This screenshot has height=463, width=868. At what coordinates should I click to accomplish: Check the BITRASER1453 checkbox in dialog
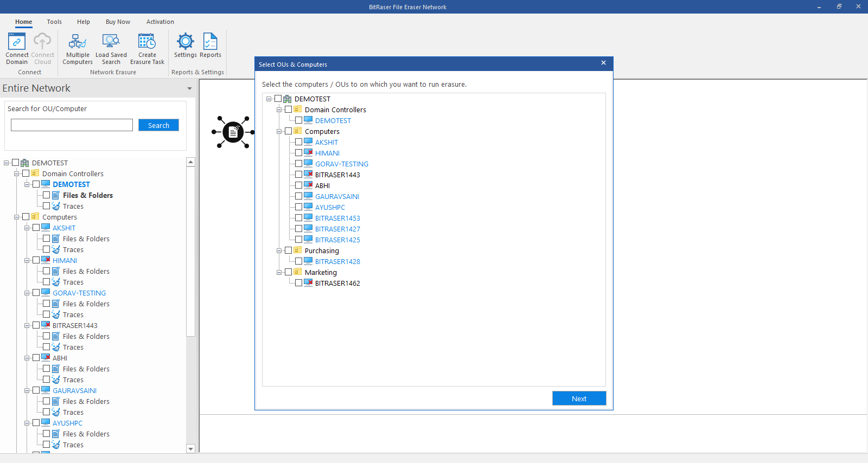[x=298, y=218]
